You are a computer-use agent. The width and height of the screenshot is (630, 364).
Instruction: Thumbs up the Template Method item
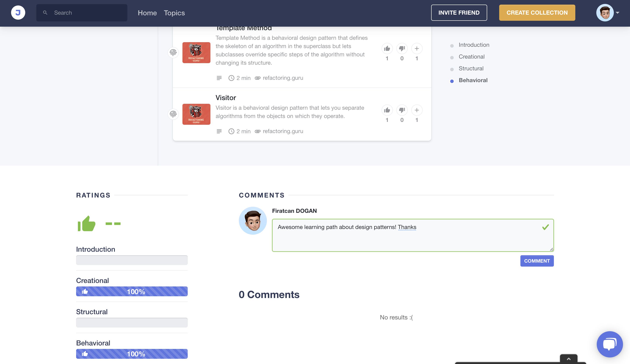click(x=387, y=49)
